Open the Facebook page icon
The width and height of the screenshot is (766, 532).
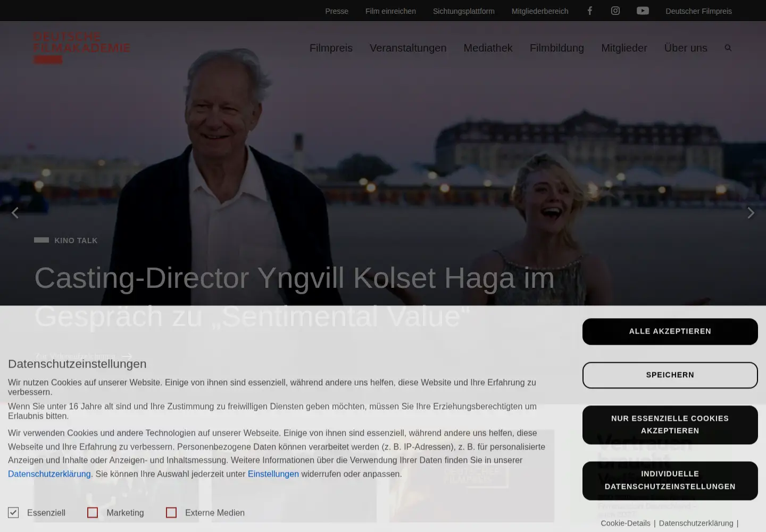(589, 11)
